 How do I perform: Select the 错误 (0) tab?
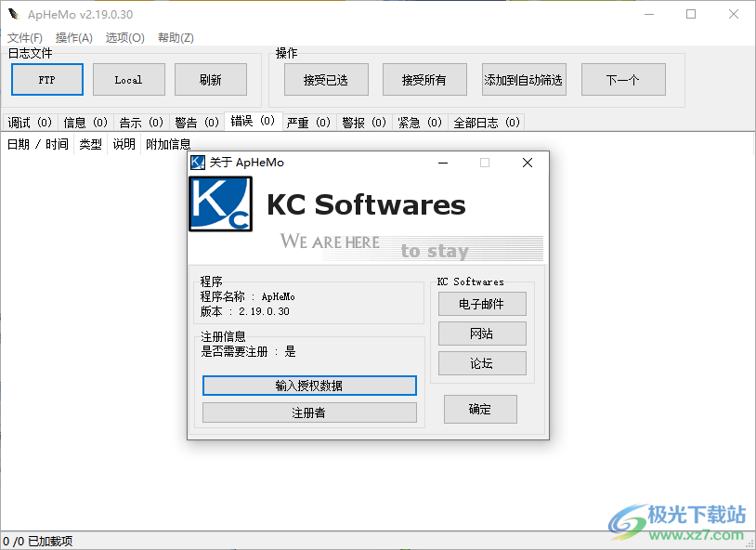point(254,121)
